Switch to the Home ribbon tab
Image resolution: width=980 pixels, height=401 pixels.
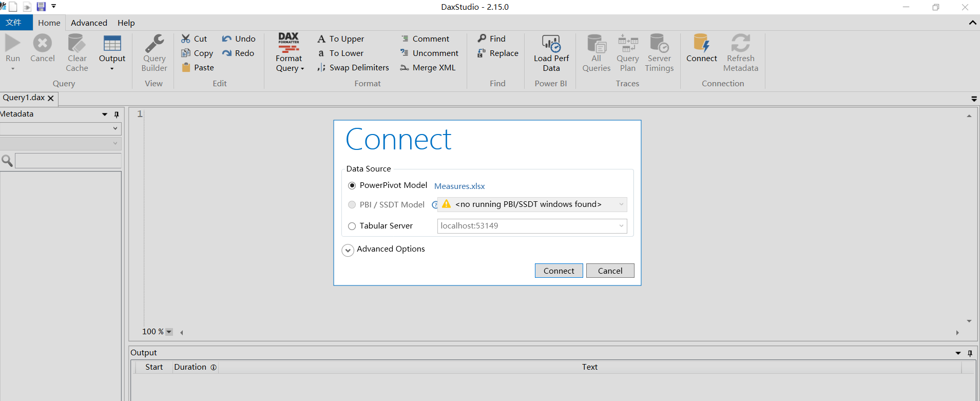point(49,23)
